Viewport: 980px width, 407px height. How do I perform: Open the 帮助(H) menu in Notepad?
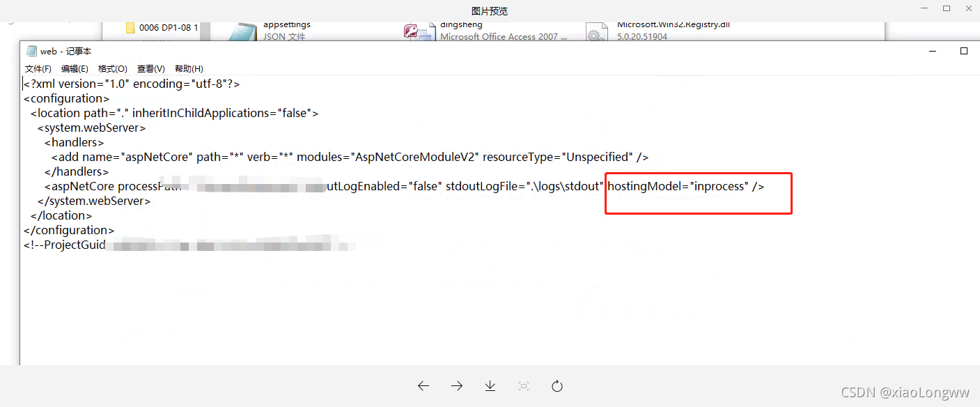[x=188, y=69]
